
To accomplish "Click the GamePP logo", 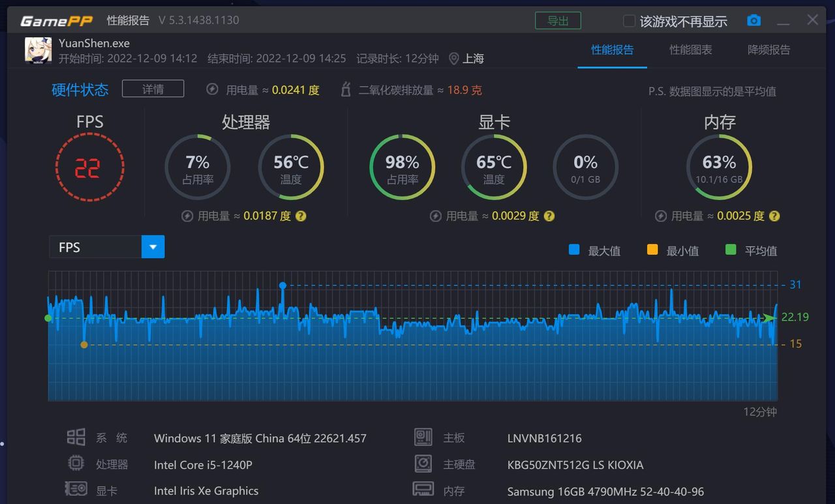I will [x=57, y=21].
